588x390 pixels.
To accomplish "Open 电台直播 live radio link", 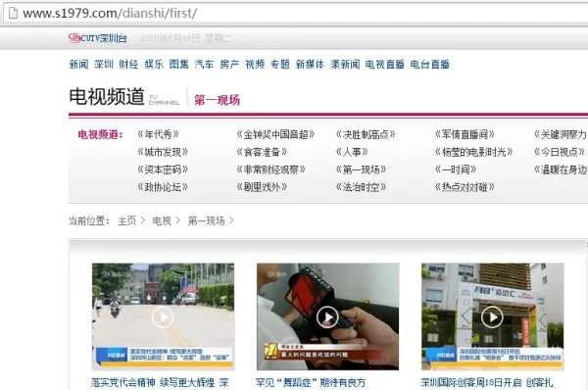I will 430,64.
